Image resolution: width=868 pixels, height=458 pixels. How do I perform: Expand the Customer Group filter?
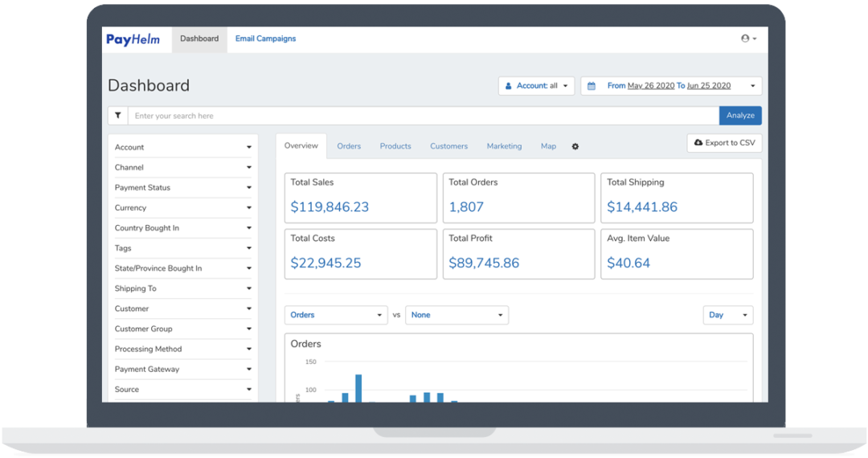pos(182,329)
